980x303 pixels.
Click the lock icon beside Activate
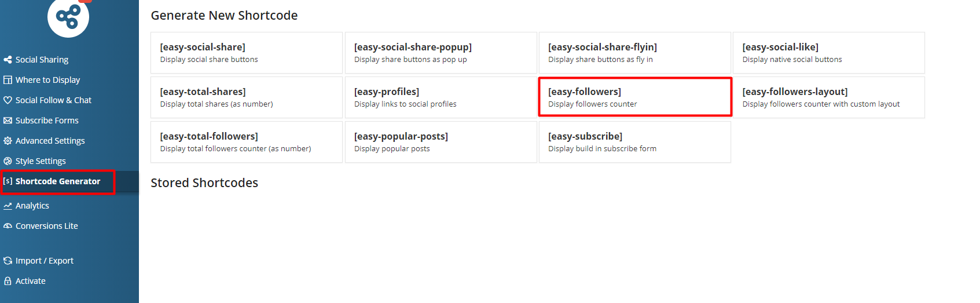(8, 281)
